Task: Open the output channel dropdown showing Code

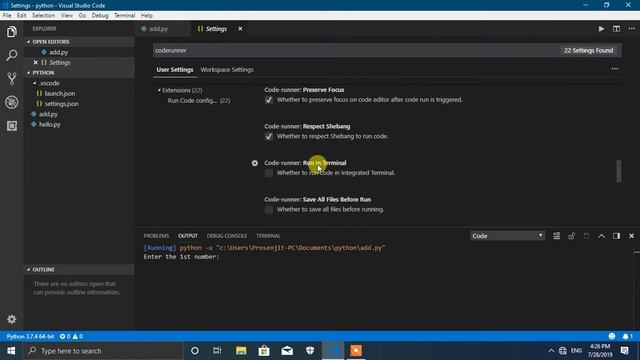Action: pos(507,236)
